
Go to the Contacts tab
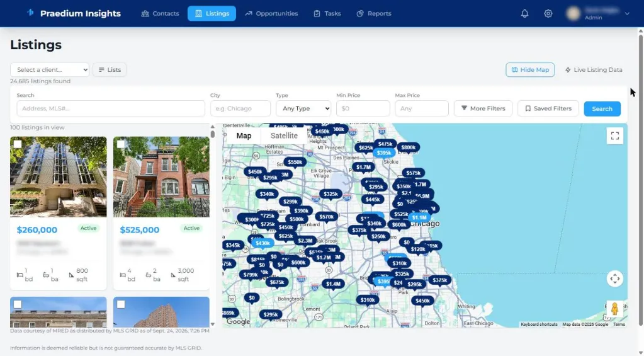point(160,14)
